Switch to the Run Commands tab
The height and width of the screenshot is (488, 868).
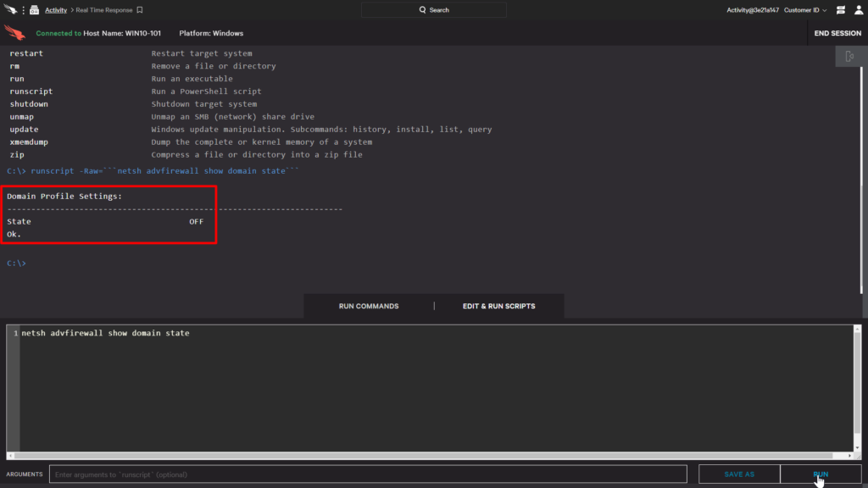click(369, 306)
